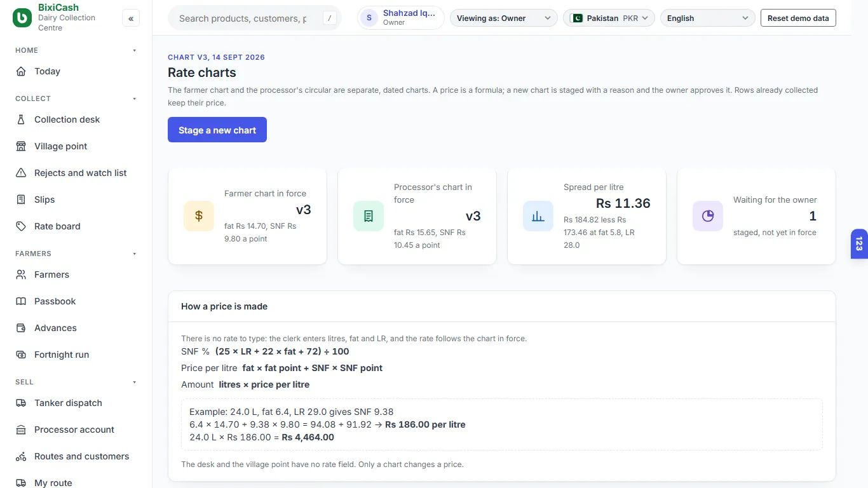Click the Fortnight run icon
Screen dimensions: 868x488
(21, 355)
